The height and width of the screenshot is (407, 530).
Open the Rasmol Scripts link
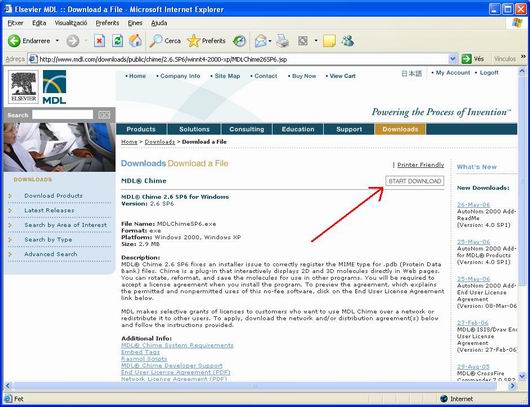pyautogui.click(x=144, y=359)
